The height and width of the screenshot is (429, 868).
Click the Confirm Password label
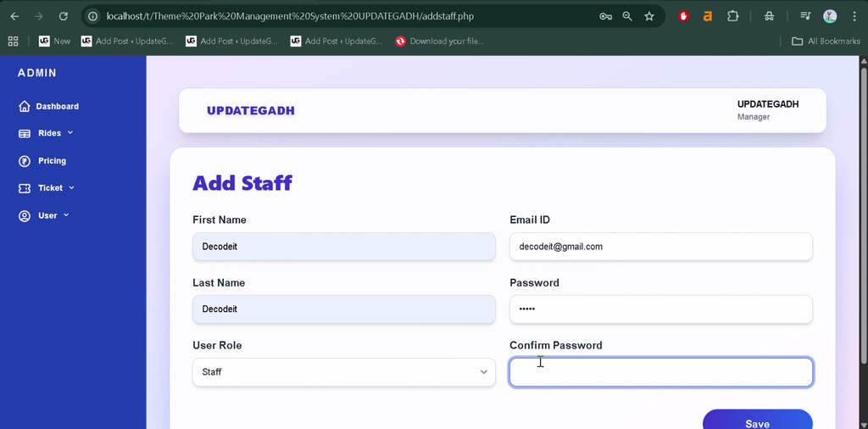[x=556, y=345]
